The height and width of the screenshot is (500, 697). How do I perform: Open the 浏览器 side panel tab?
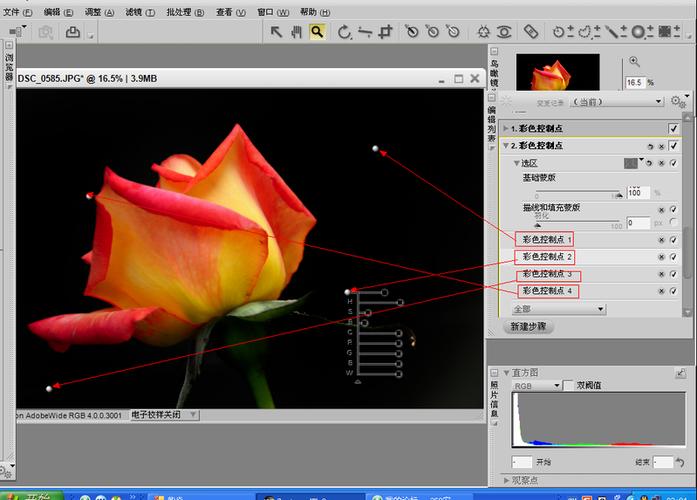[x=9, y=66]
